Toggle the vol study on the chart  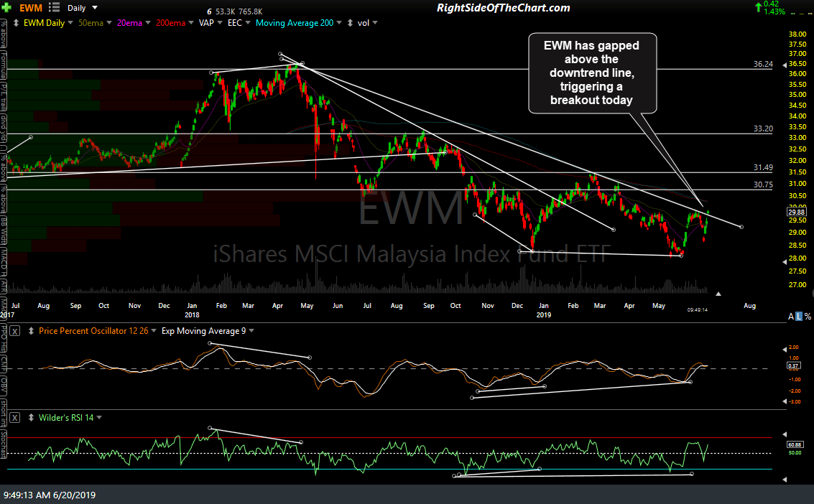coord(362,22)
